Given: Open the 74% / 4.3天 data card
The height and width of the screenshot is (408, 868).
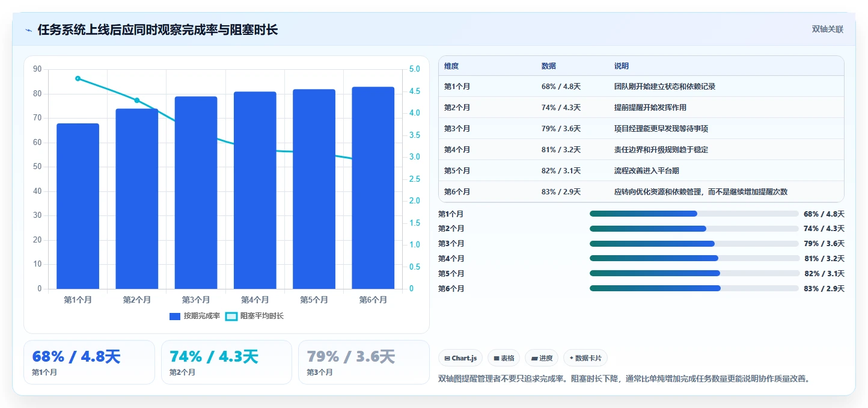Looking at the screenshot, I should tap(227, 362).
